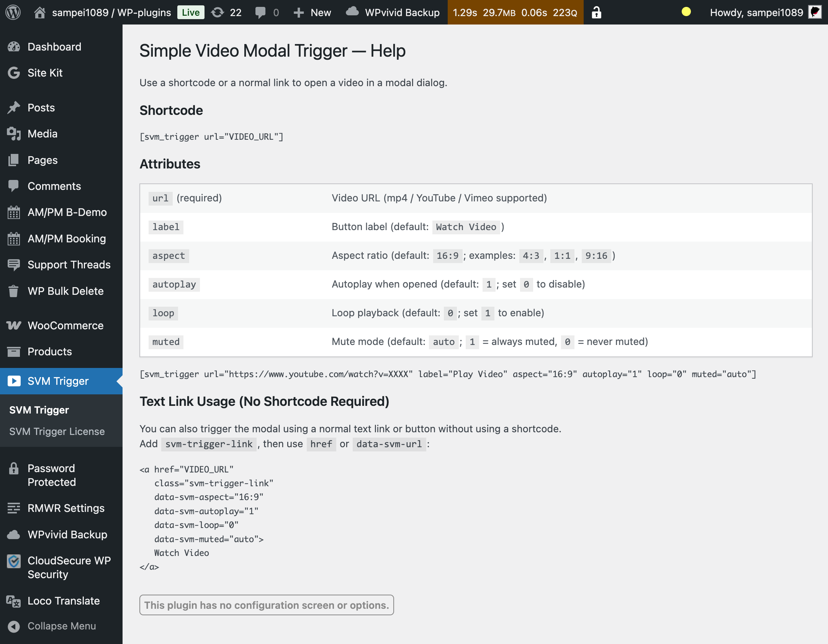Go to Media menu item
The width and height of the screenshot is (828, 644).
[43, 134]
